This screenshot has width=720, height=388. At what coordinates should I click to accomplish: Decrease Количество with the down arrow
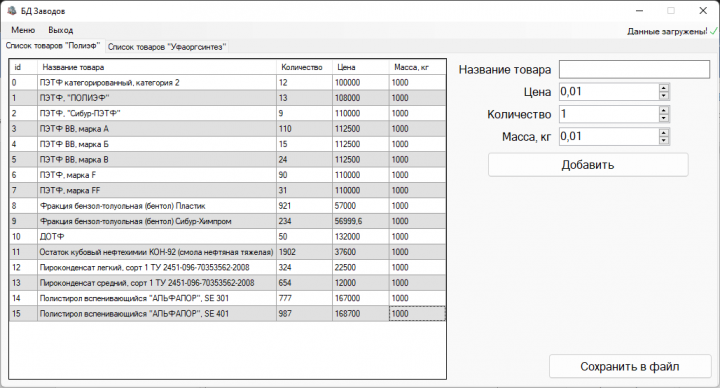click(x=664, y=118)
